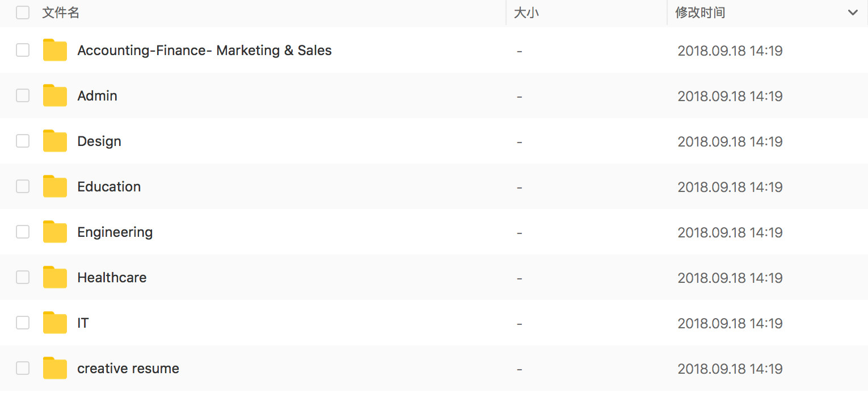Open Accounting-Finance- Marketing & Sales folder name

204,51
